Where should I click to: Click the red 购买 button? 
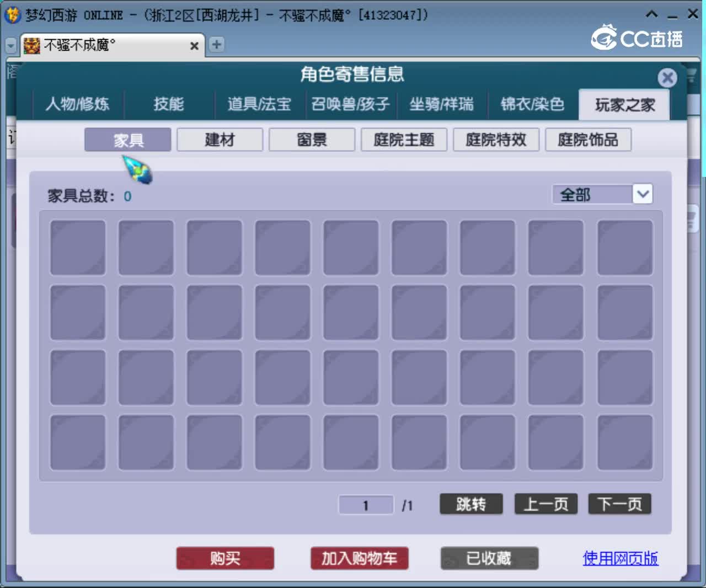point(225,558)
